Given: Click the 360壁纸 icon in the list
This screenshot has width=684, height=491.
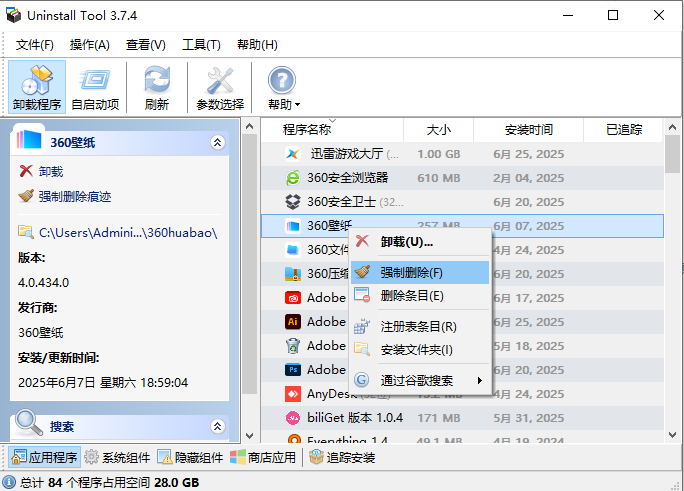Looking at the screenshot, I should pos(293,226).
